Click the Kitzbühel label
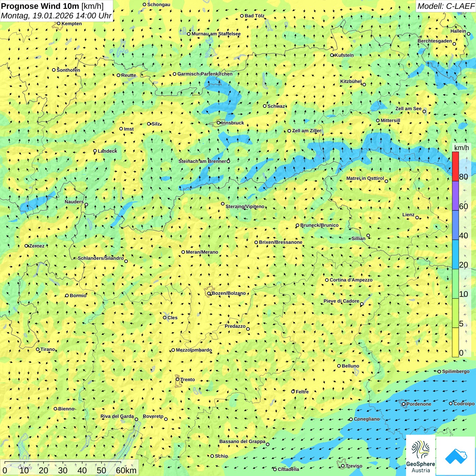The width and height of the screenshot is (476, 476). (351, 81)
